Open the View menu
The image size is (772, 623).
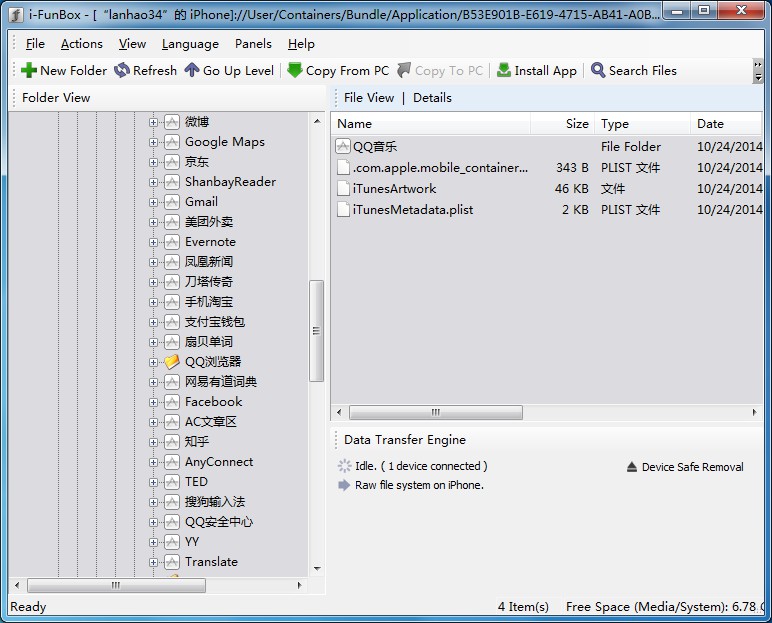pyautogui.click(x=132, y=44)
